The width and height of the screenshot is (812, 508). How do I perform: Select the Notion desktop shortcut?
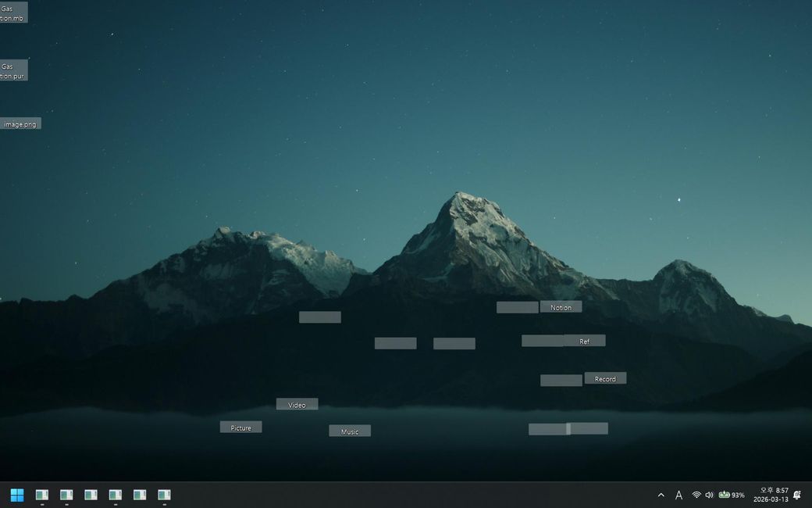coord(561,307)
